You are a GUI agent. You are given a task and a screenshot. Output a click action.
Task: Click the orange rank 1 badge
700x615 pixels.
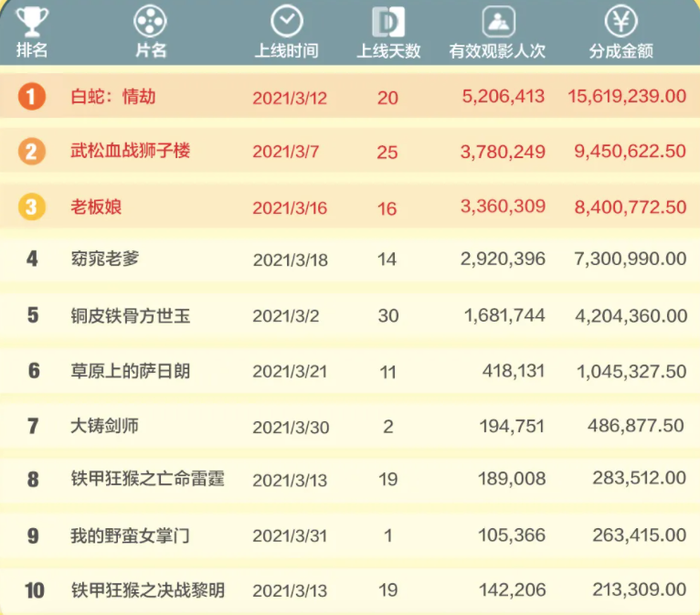[x=32, y=96]
